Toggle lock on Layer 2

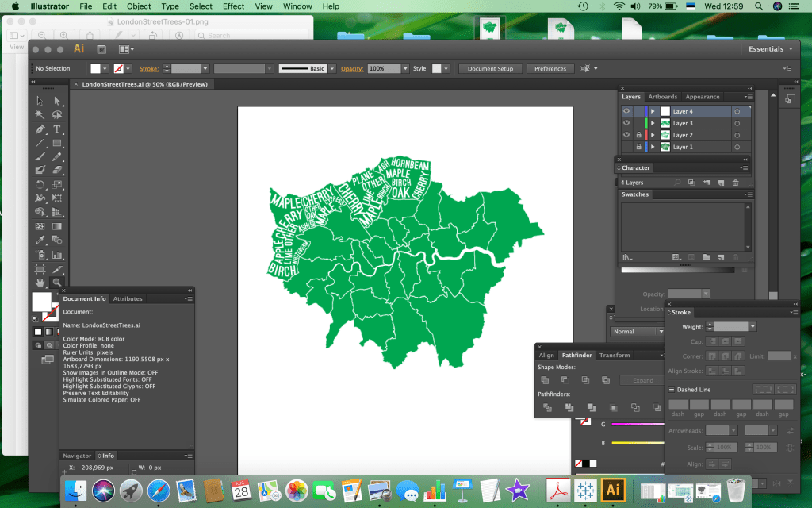[638, 135]
